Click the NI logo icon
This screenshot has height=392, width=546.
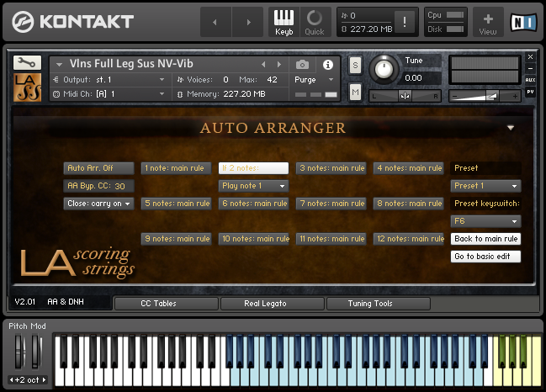[524, 22]
